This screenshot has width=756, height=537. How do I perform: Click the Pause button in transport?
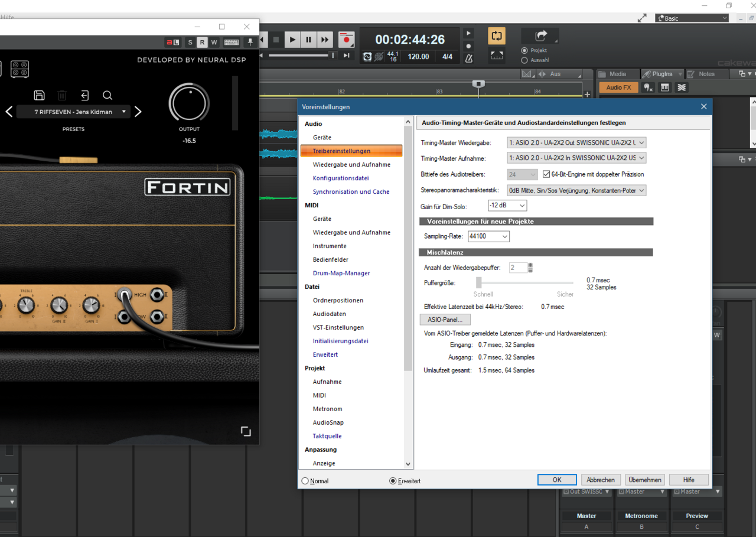308,40
